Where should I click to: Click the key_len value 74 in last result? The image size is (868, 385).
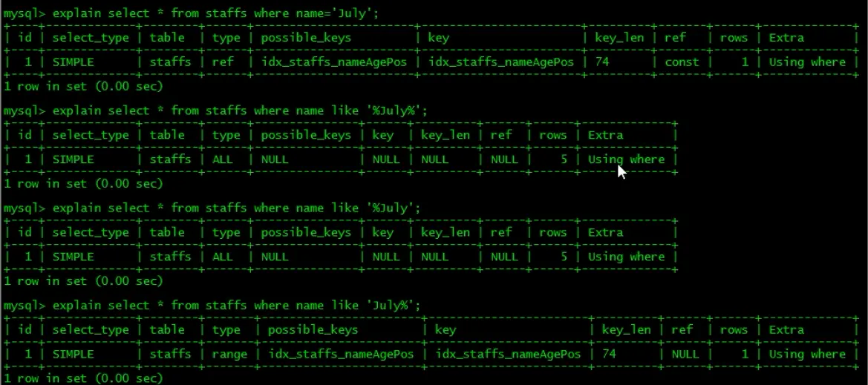(x=609, y=354)
